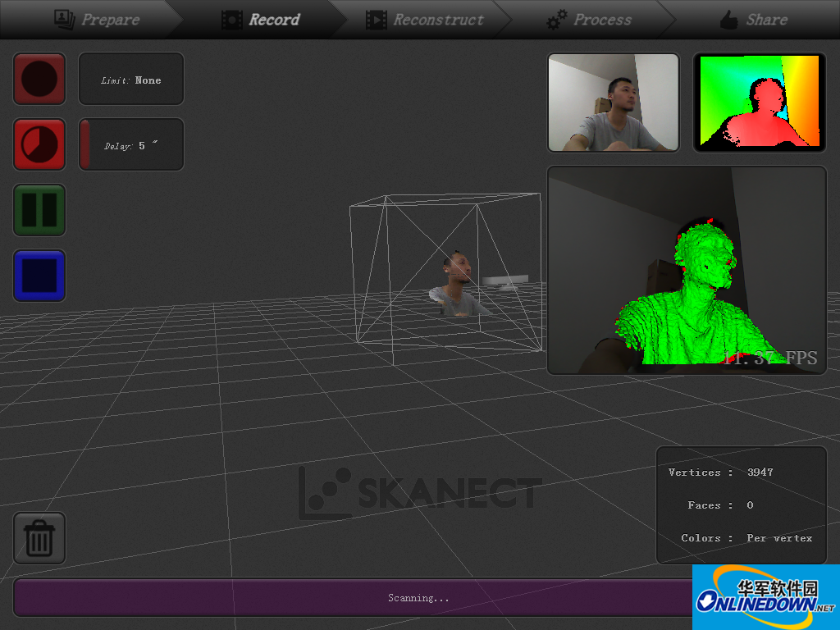Image resolution: width=840 pixels, height=630 pixels.
Task: Click the green live reconstruction preview
Action: 687,270
